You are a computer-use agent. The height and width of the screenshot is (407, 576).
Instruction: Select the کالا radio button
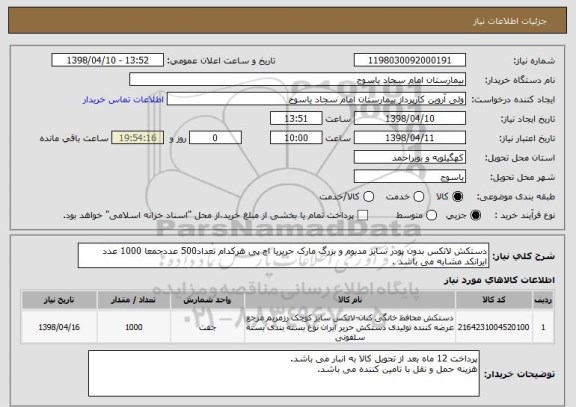(x=457, y=197)
